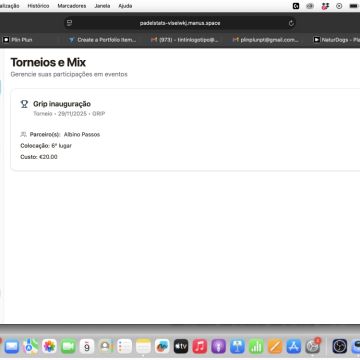Open Numbers from the dock
360x360 pixels.
(256, 346)
